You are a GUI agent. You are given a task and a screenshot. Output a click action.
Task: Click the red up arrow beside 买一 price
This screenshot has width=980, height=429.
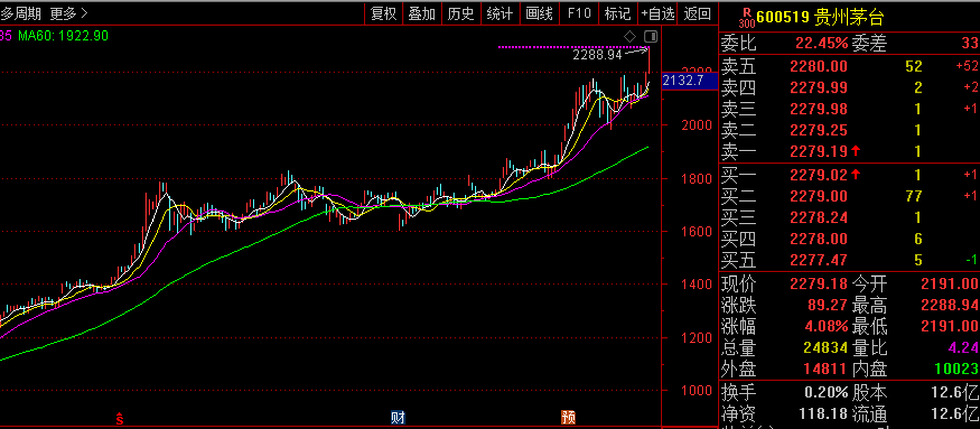(856, 175)
